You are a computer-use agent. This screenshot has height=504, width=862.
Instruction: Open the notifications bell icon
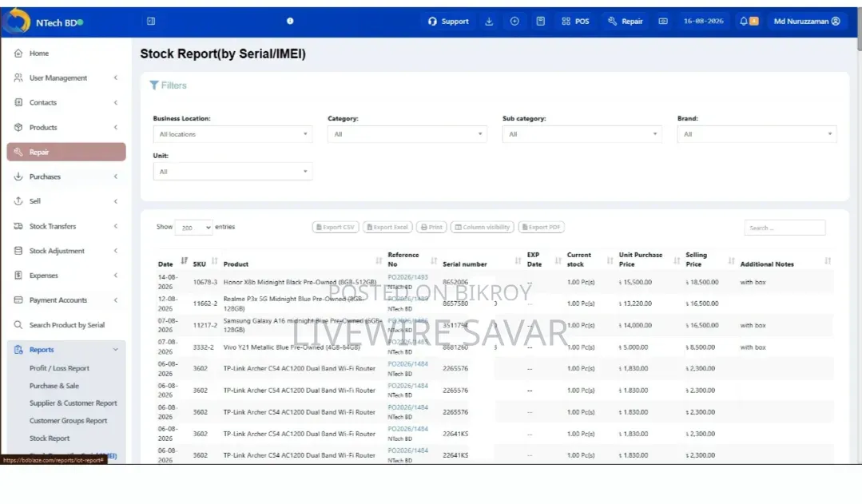click(743, 22)
